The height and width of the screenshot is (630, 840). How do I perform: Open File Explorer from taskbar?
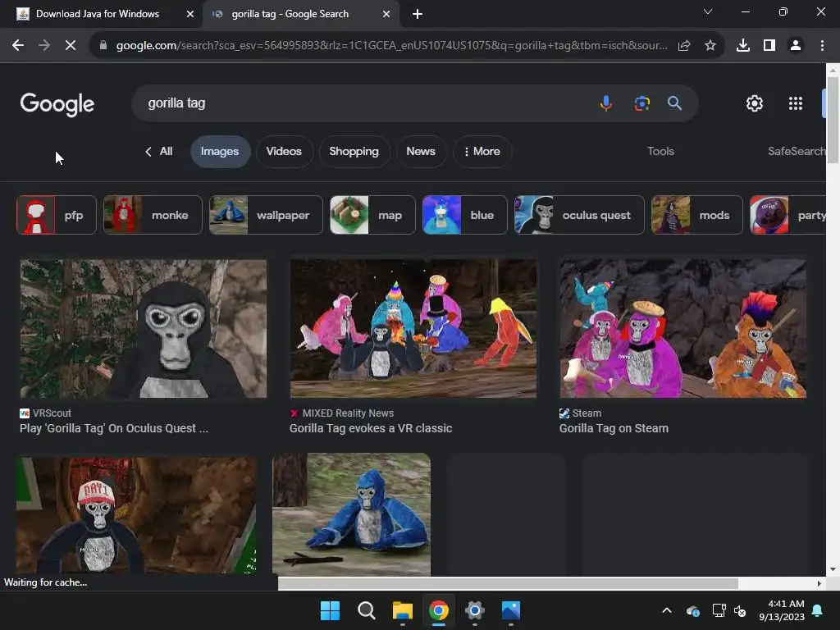click(x=402, y=610)
